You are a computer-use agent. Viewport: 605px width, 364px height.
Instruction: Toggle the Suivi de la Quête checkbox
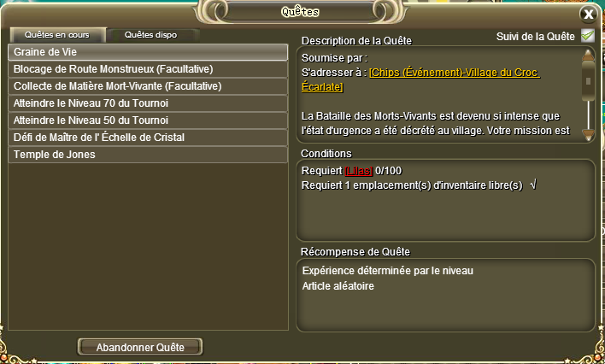[x=588, y=36]
